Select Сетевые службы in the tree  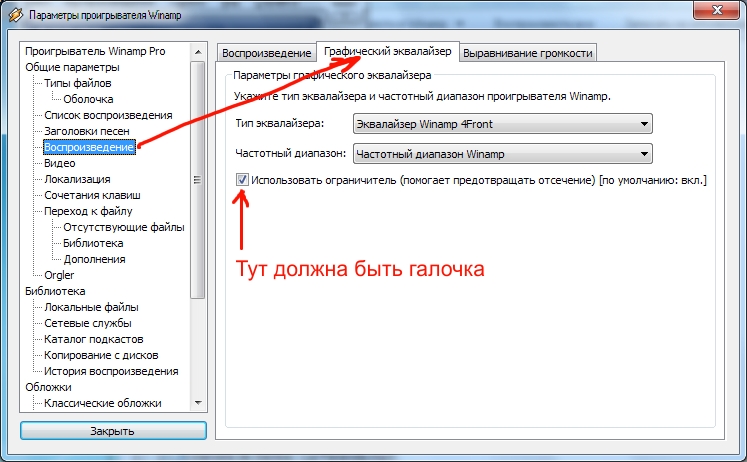(x=88, y=323)
